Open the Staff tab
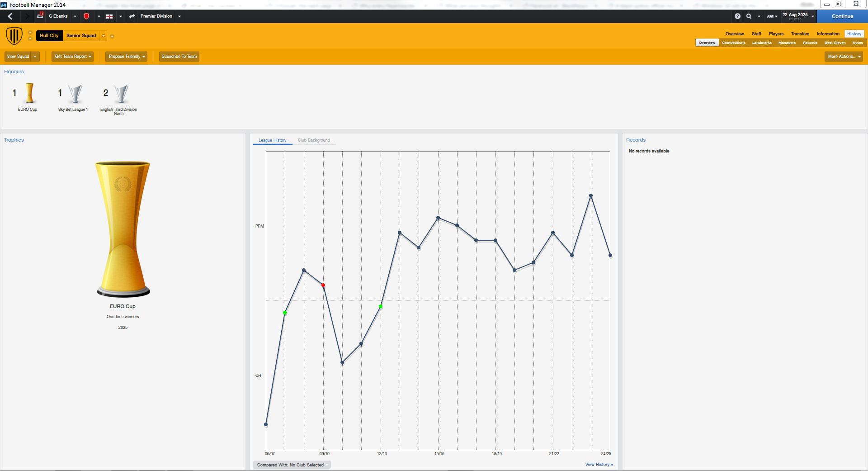Screen dimensions: 868x471 [x=756, y=34]
